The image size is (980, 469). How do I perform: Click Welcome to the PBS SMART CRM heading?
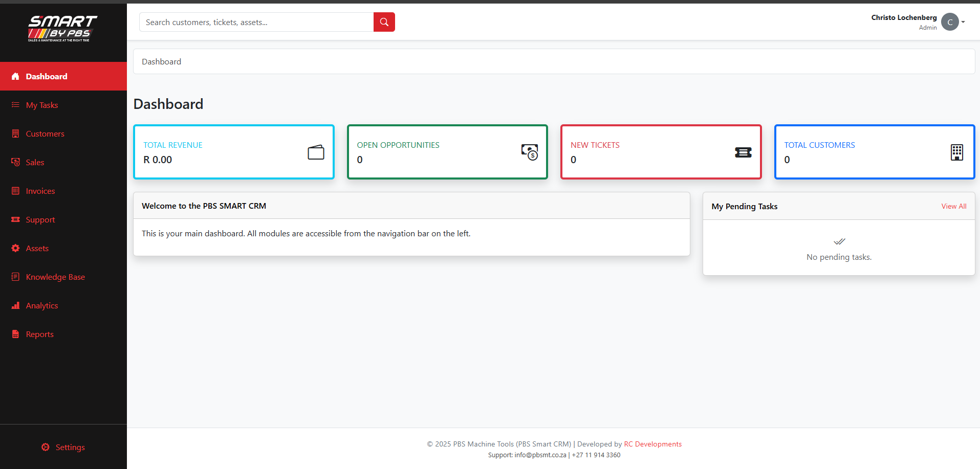click(204, 206)
